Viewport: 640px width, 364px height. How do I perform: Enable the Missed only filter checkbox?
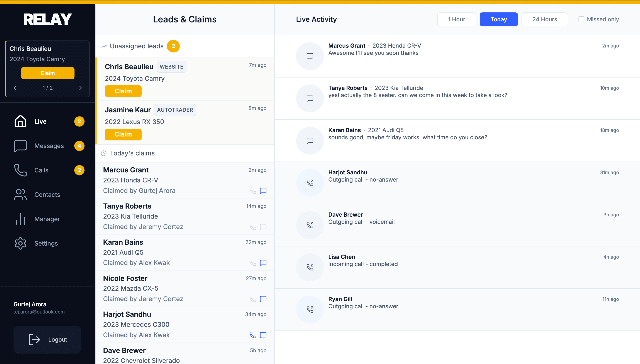point(581,19)
